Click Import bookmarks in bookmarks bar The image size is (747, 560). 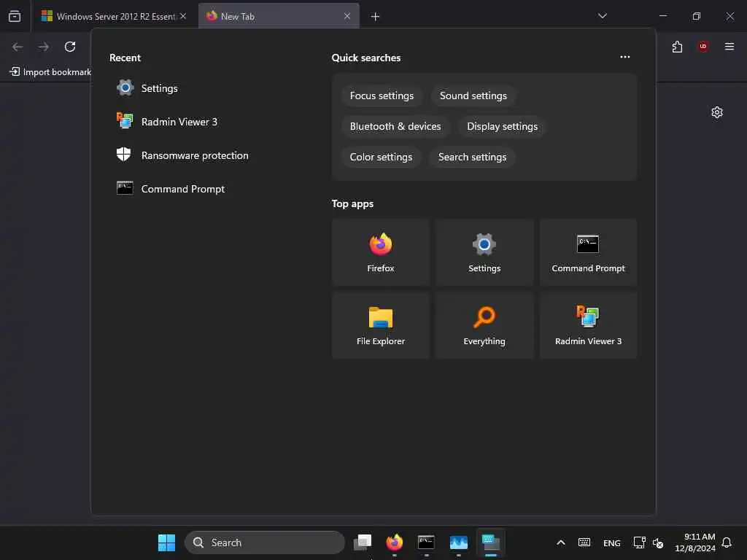pyautogui.click(x=50, y=72)
